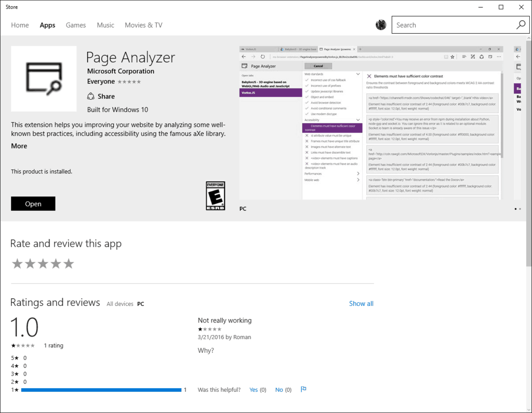532x413 pixels.
Task: Open the Music tab
Action: [105, 25]
